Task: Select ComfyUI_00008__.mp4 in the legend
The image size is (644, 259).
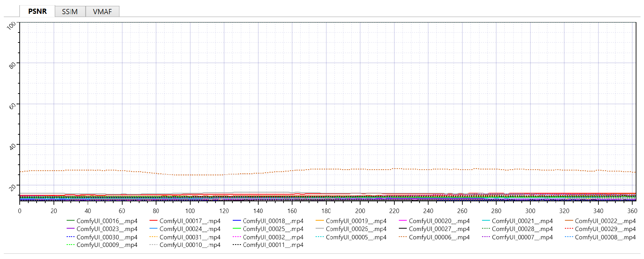Action: tap(605, 237)
